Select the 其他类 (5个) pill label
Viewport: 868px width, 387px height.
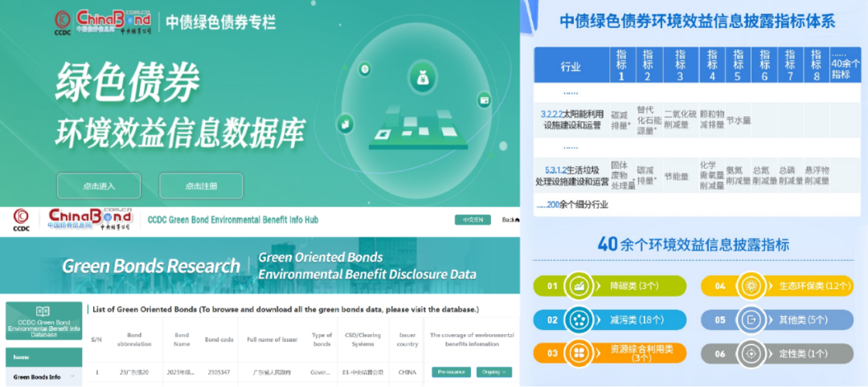(803, 320)
